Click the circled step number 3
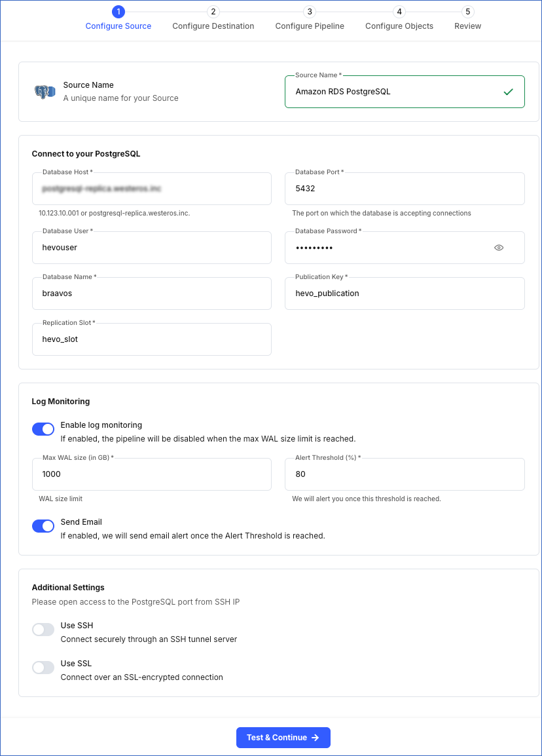The height and width of the screenshot is (756, 542). coord(309,12)
